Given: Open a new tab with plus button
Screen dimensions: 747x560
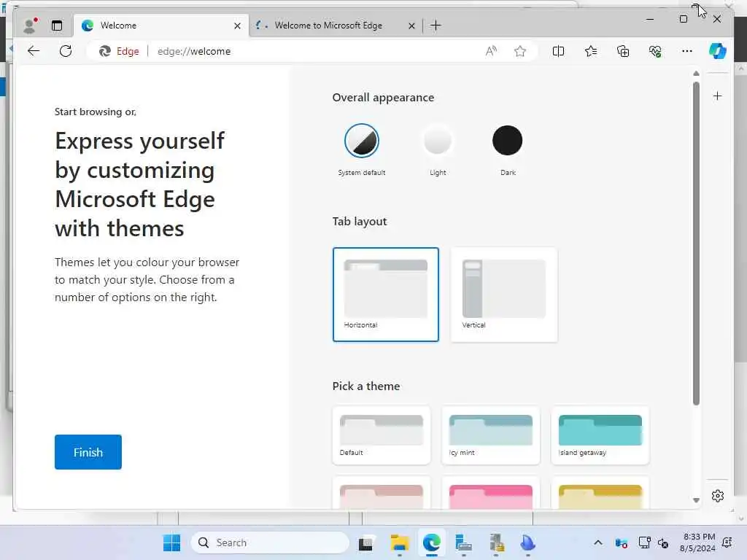Looking at the screenshot, I should coord(436,26).
